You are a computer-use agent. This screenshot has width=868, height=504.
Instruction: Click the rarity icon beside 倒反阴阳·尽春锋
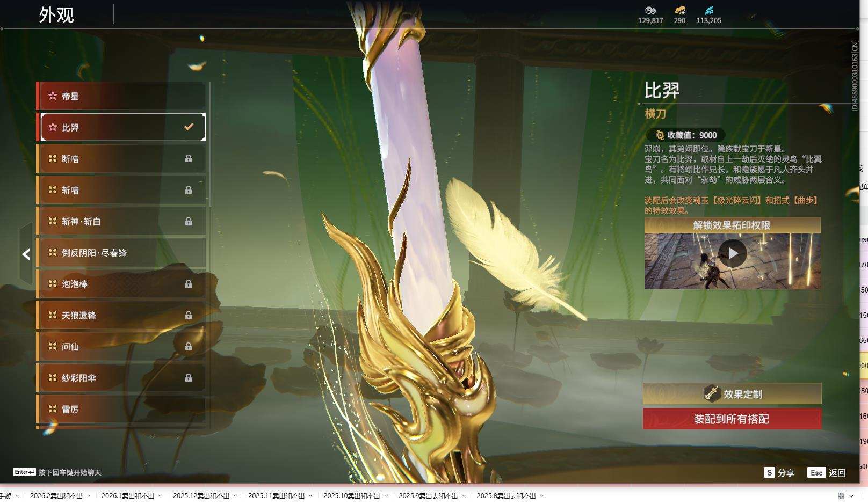click(53, 252)
